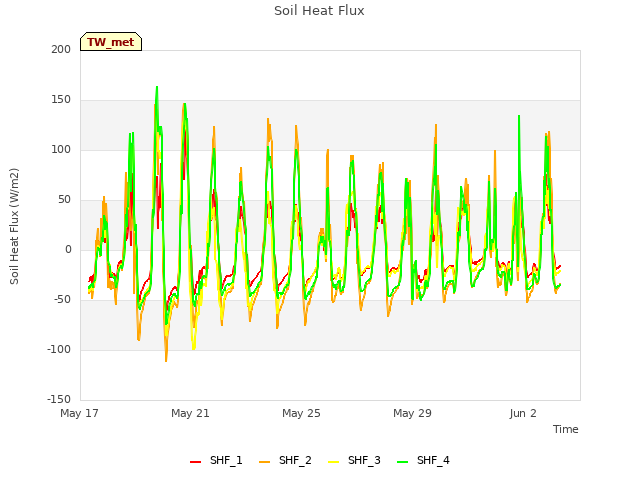Click the TW_met label box
The height and width of the screenshot is (480, 640).
(x=111, y=42)
